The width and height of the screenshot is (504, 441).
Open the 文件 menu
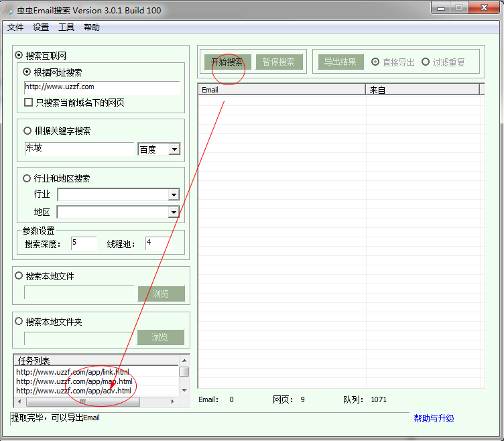pos(15,27)
